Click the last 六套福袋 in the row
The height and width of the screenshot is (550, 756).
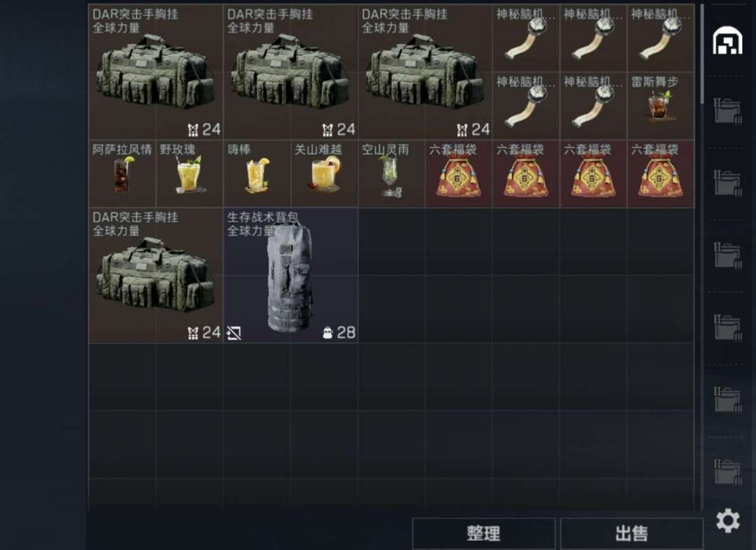pos(661,174)
